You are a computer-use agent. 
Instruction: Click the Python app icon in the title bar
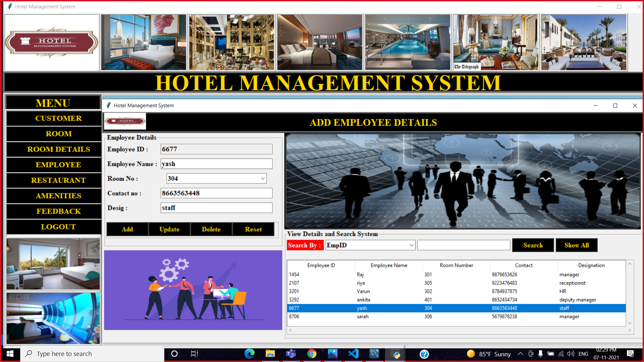(x=9, y=6)
